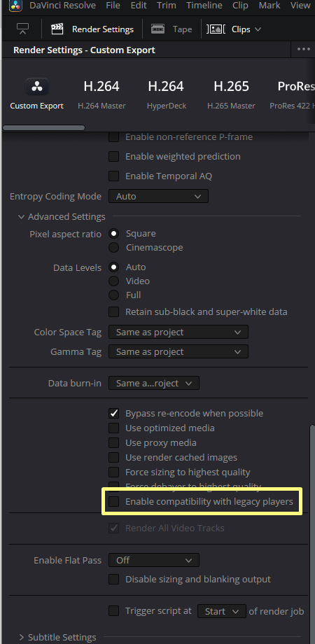Viewport: 315px width, 644px height.
Task: Click the monitor output icon in toolbar
Action: click(22, 29)
